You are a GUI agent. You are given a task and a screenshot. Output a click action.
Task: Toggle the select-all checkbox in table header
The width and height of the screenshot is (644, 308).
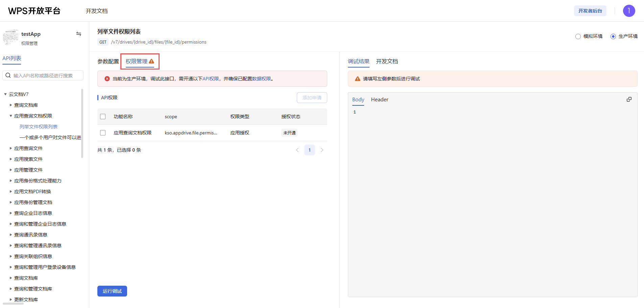103,117
